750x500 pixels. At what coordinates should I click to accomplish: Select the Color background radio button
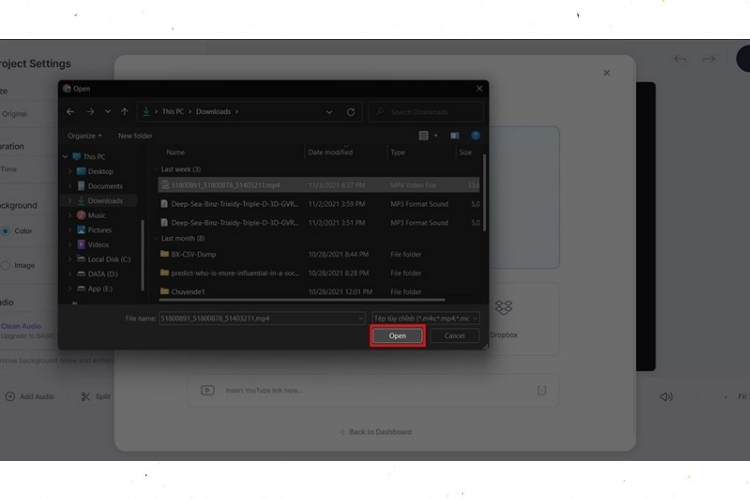coord(6,231)
